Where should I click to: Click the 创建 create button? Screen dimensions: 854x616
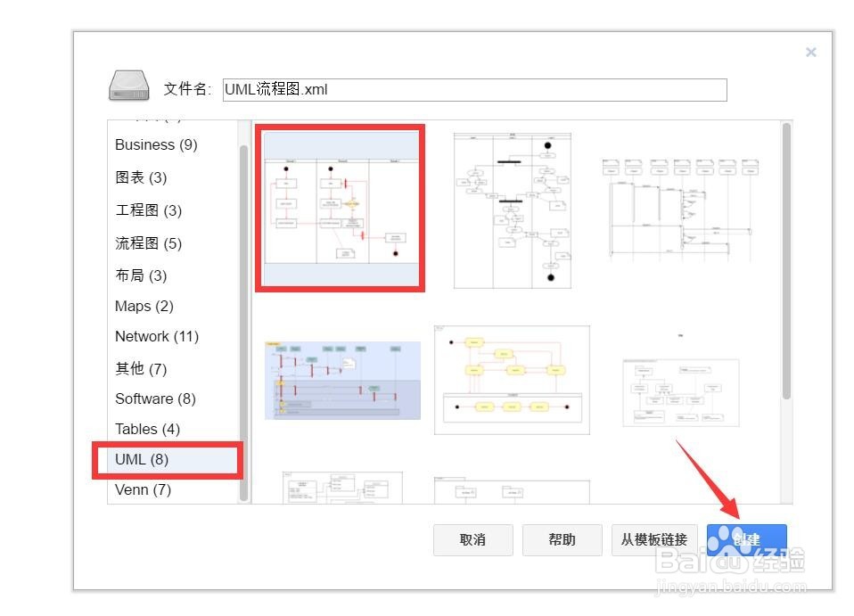pyautogui.click(x=746, y=539)
